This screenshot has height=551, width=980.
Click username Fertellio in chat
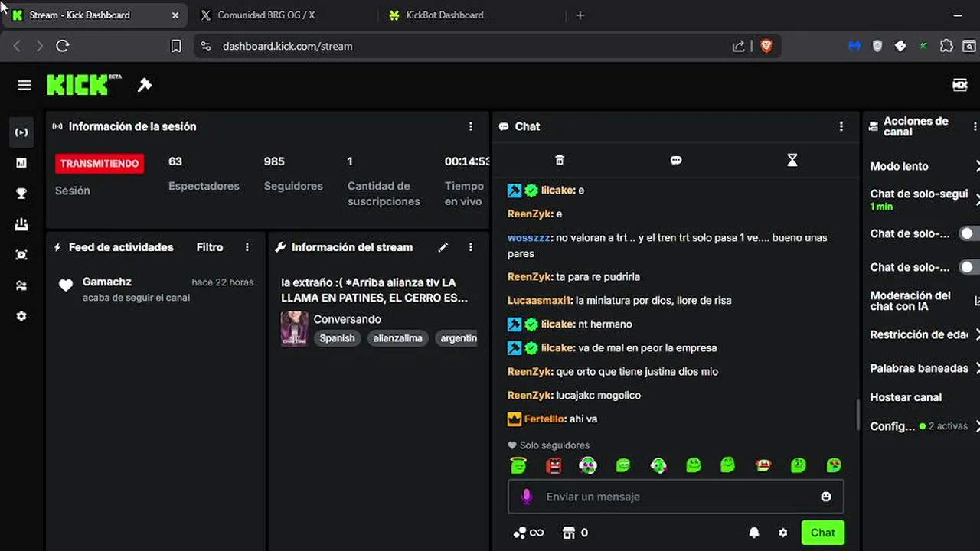(x=545, y=419)
